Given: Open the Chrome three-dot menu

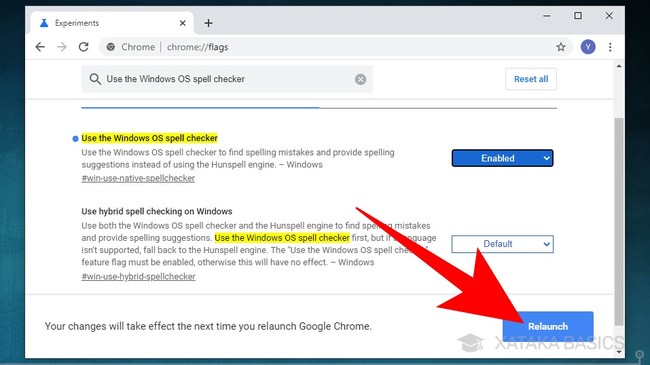Looking at the screenshot, I should tap(610, 47).
